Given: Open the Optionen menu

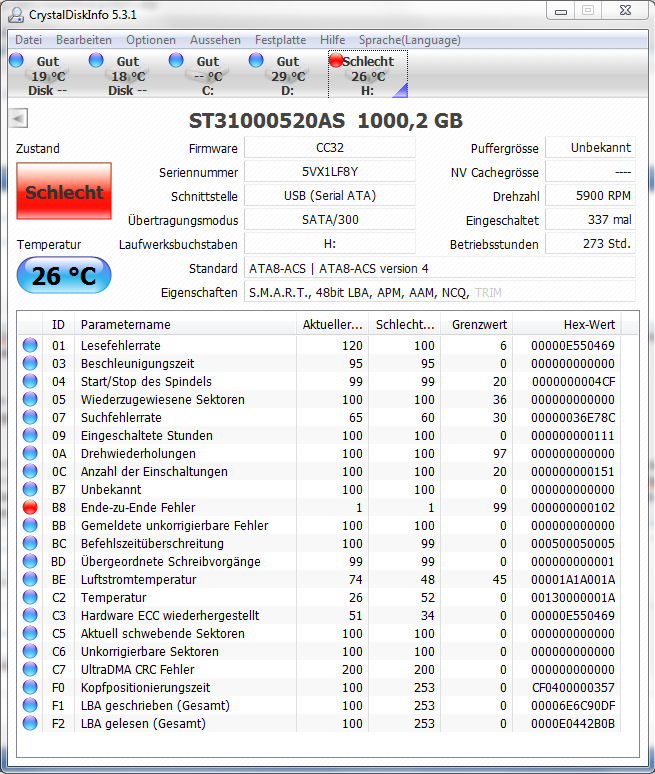Looking at the screenshot, I should coord(151,40).
